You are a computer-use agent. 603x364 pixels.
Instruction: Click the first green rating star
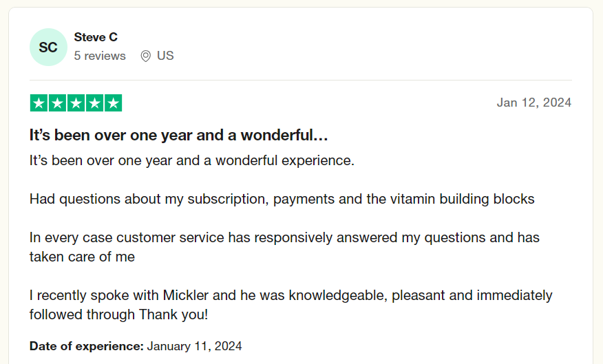pos(39,103)
